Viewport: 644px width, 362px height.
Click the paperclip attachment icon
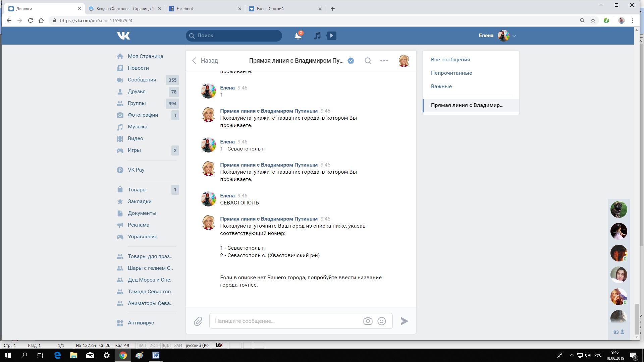coord(198,321)
